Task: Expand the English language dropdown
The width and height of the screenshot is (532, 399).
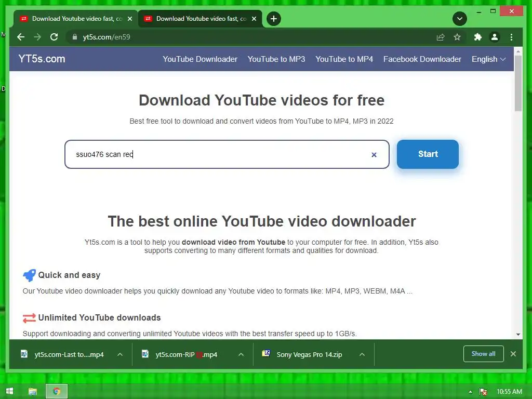Action: tap(488, 59)
